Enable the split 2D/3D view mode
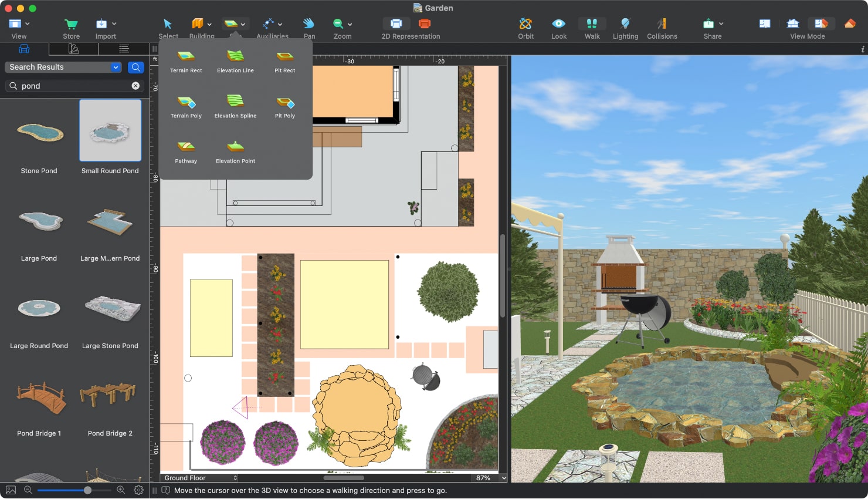The height and width of the screenshot is (499, 868). pyautogui.click(x=820, y=23)
